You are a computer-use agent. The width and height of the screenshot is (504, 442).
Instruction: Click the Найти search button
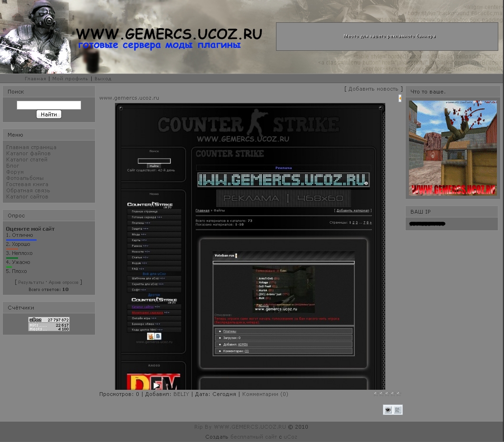pyautogui.click(x=49, y=114)
